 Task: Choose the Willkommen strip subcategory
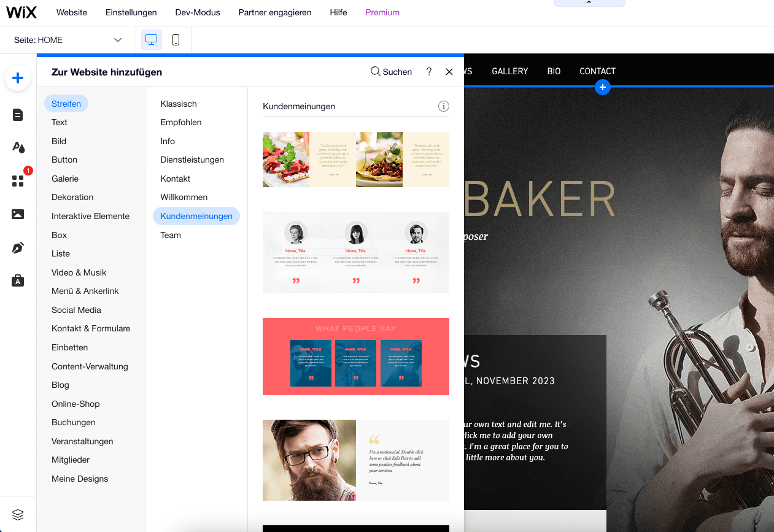pyautogui.click(x=184, y=197)
